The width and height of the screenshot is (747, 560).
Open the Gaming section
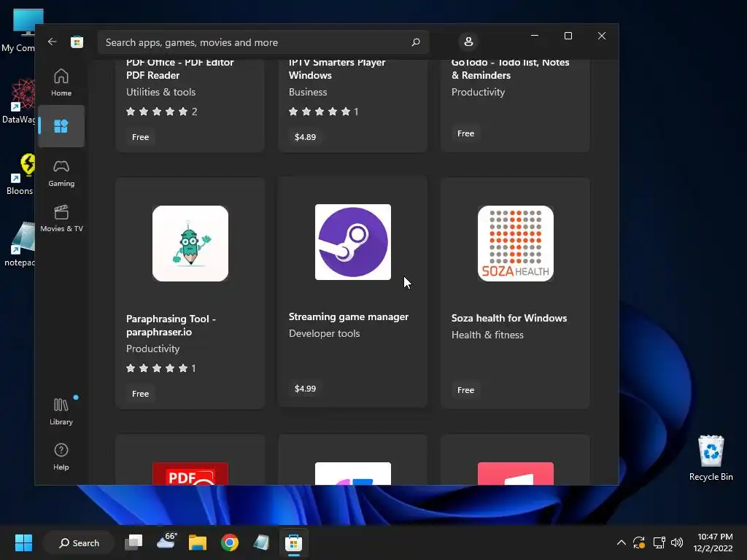pyautogui.click(x=61, y=173)
